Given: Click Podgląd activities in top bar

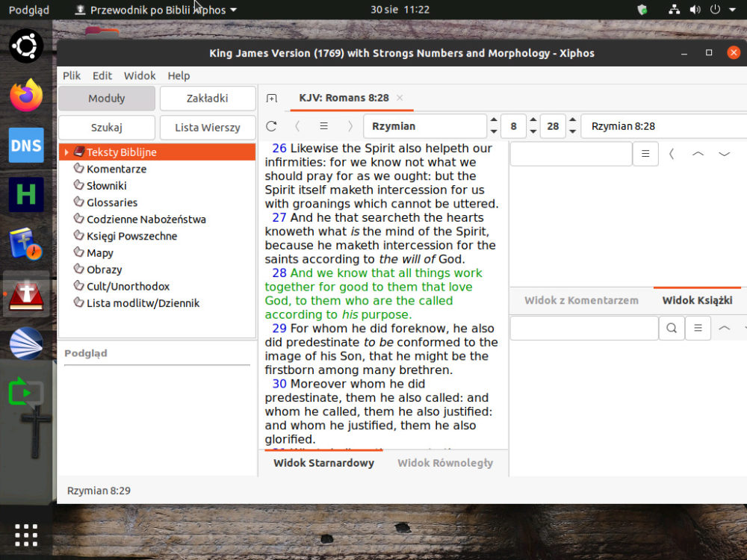Looking at the screenshot, I should (x=28, y=10).
